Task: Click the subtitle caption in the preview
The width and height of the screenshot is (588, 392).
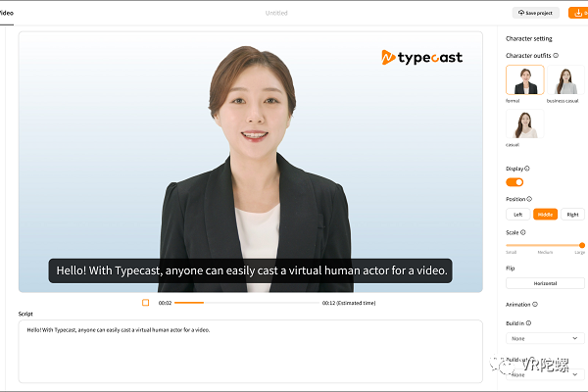Action: pos(251,270)
